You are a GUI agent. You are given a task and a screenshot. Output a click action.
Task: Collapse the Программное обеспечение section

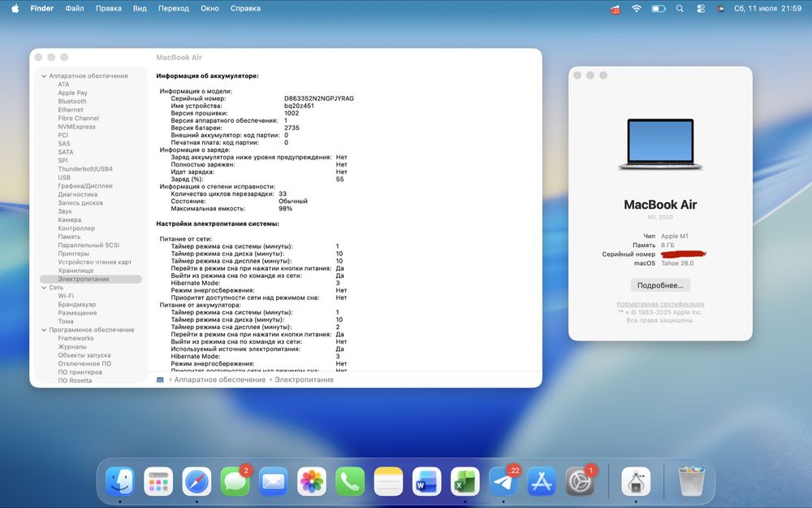(x=44, y=330)
